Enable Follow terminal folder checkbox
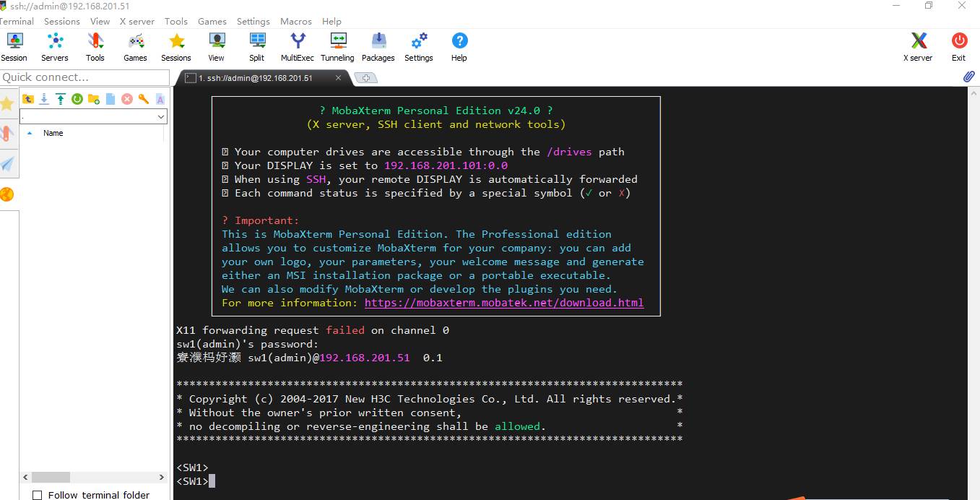Viewport: 980px width, 500px height. coord(38,495)
